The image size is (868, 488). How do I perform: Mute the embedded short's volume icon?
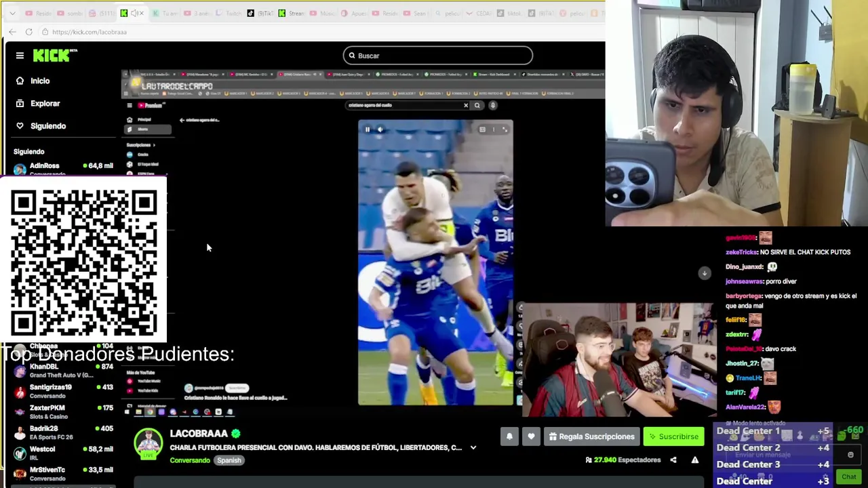pyautogui.click(x=380, y=129)
